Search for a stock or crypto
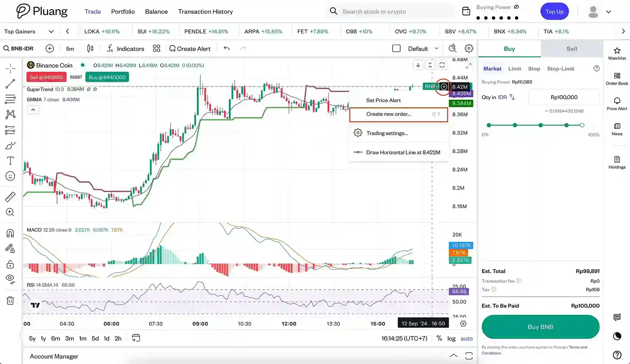630x364 pixels. tap(390, 11)
